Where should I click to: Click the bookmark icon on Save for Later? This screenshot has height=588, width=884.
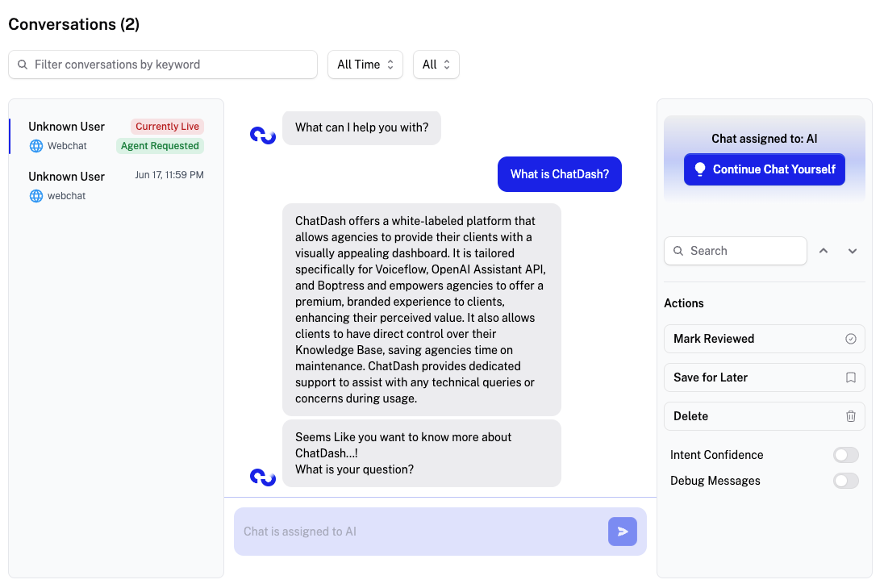click(x=851, y=377)
